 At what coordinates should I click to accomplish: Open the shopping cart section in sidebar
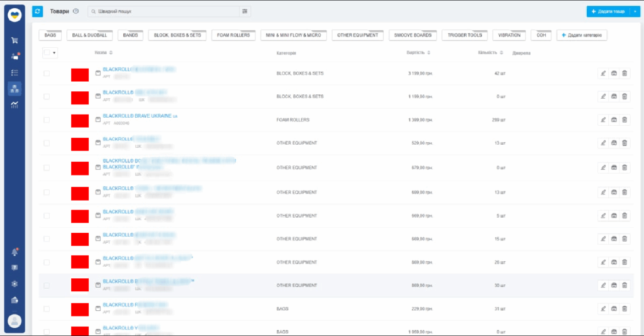pyautogui.click(x=14, y=40)
